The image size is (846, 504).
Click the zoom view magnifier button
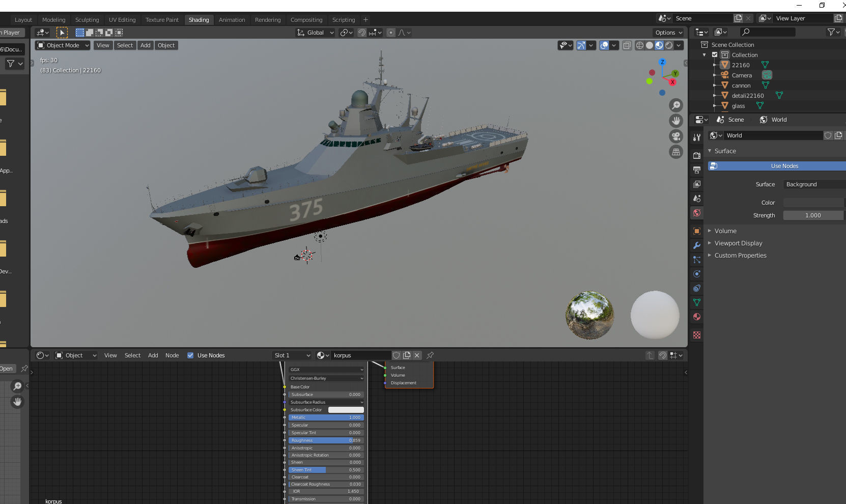[676, 105]
